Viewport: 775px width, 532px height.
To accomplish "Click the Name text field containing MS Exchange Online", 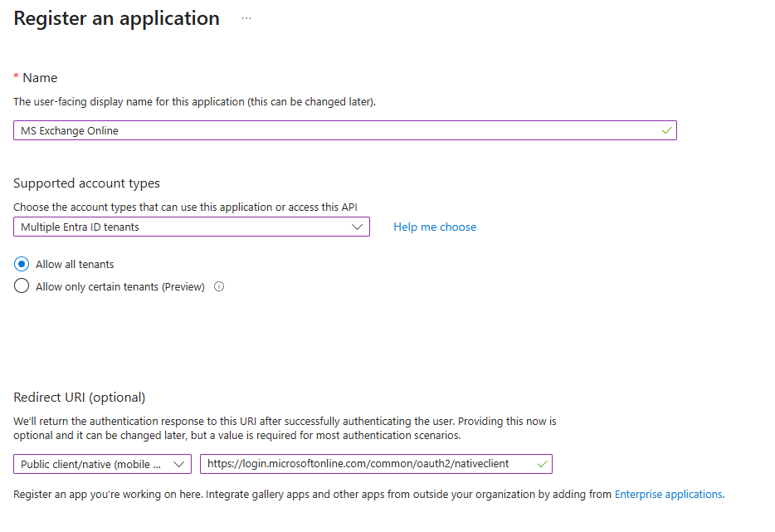I will pyautogui.click(x=345, y=130).
